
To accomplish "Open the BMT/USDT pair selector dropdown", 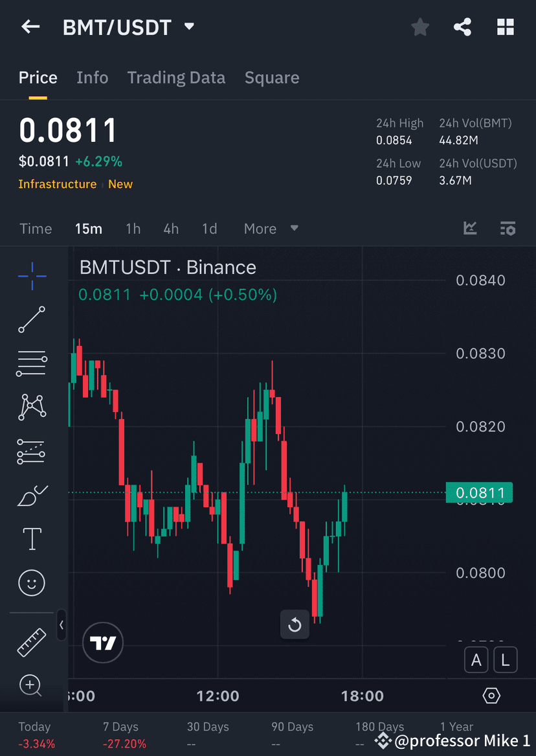I will pos(188,27).
